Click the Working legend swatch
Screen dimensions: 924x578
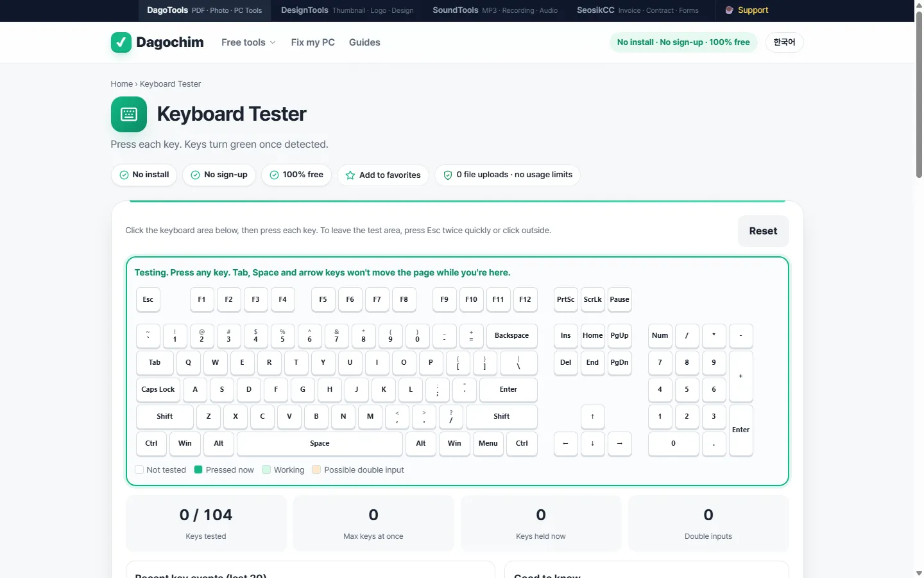pos(266,469)
